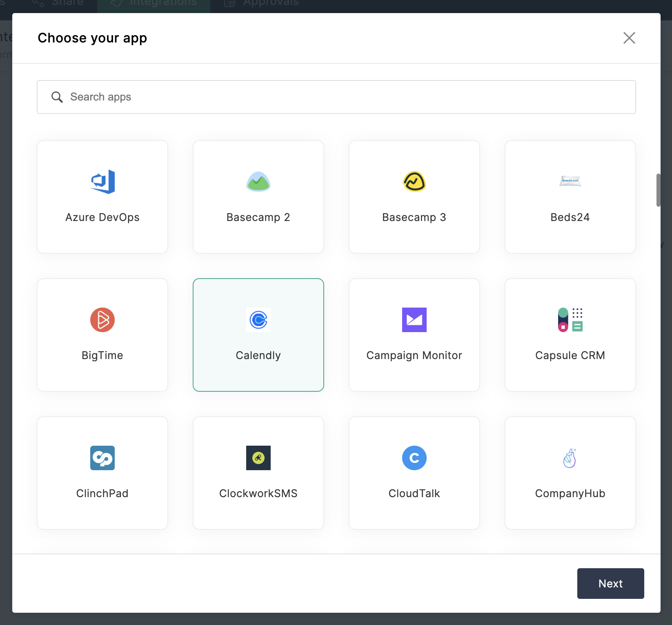Open the Approvals tab in background
The image size is (672, 625).
262,4
